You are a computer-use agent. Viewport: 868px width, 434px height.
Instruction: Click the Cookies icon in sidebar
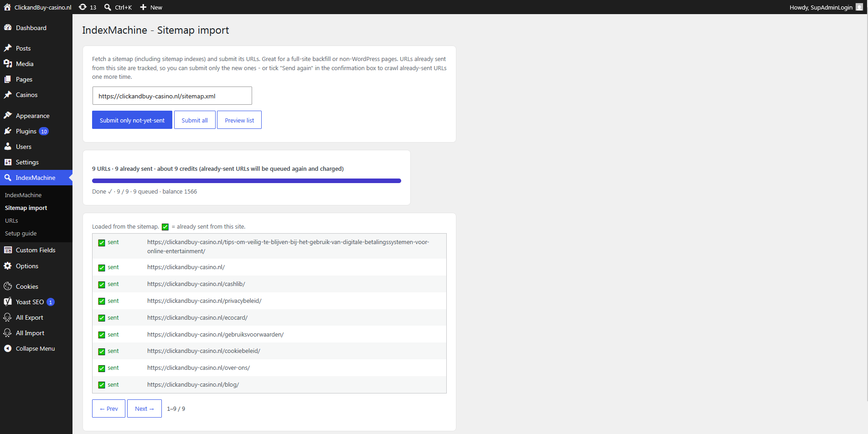[8, 286]
